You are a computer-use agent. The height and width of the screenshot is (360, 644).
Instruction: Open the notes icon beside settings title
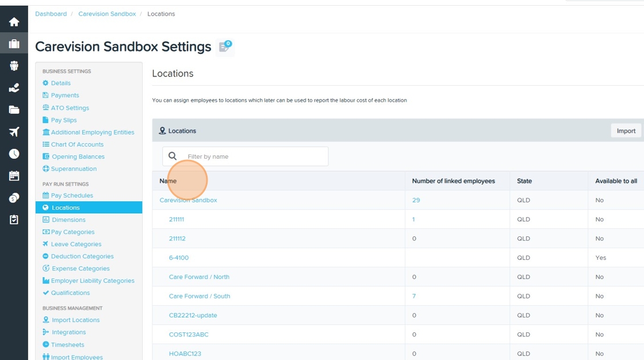pyautogui.click(x=225, y=47)
